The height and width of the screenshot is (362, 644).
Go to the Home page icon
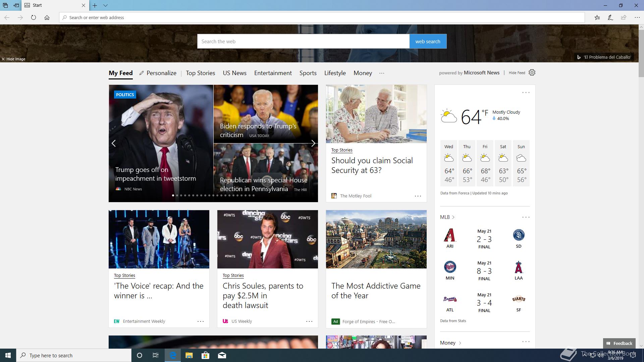pos(47,17)
